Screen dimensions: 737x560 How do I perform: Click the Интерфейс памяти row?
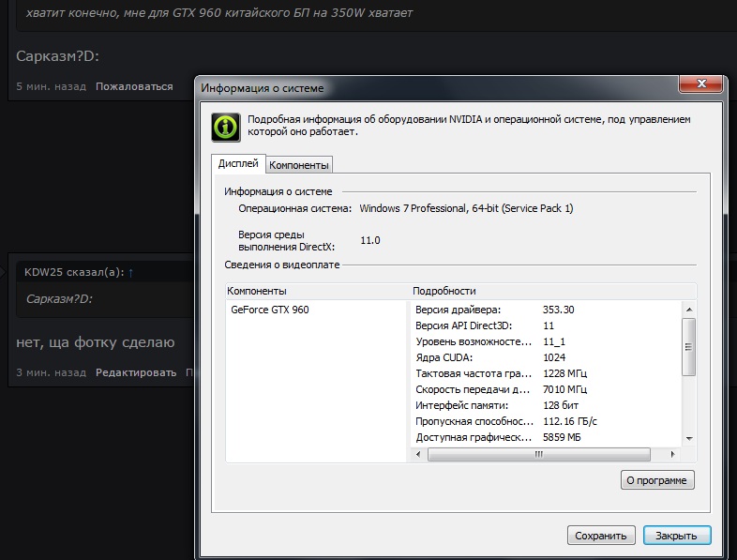[546, 405]
